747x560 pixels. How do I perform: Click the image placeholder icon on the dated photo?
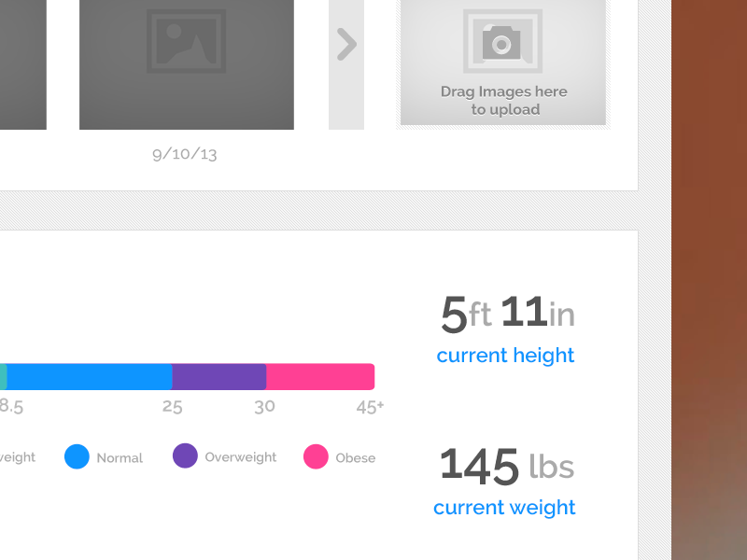tap(186, 39)
